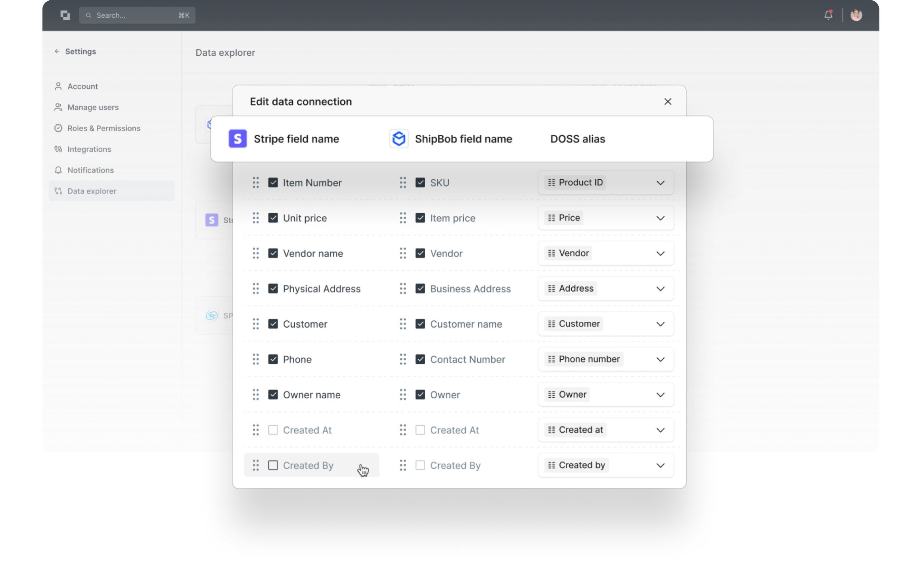Image resolution: width=924 pixels, height=566 pixels.
Task: Click the ShipBob logo icon in header
Action: [x=399, y=139]
